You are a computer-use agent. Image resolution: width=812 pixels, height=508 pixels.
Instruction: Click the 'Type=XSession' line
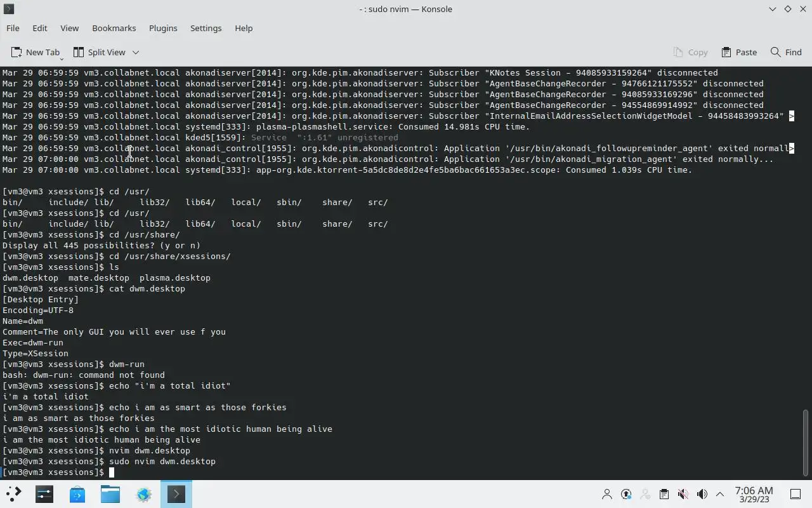point(36,354)
